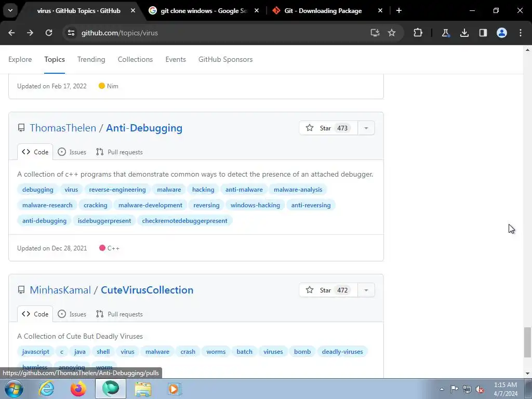
Task: Expand the Anti-Debugging star list dropdown
Action: tap(366, 128)
